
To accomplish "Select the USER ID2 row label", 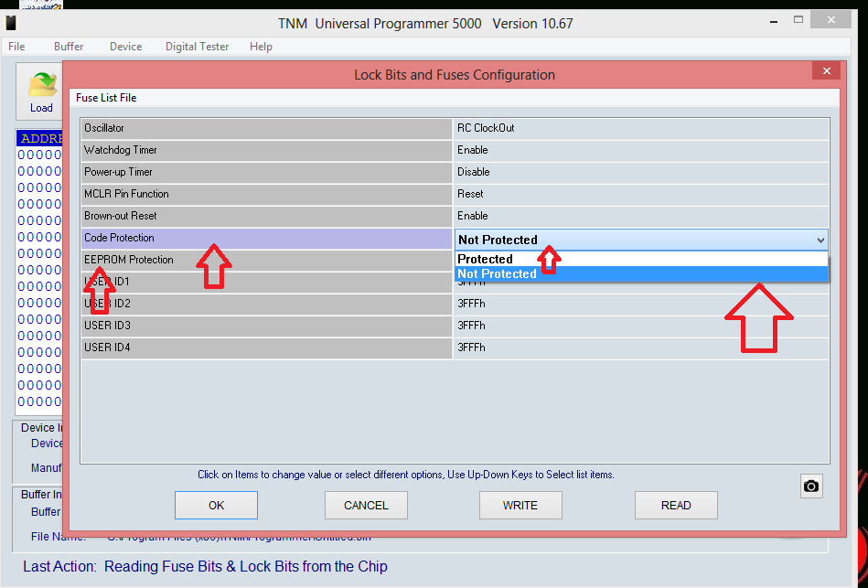I will point(266,304).
